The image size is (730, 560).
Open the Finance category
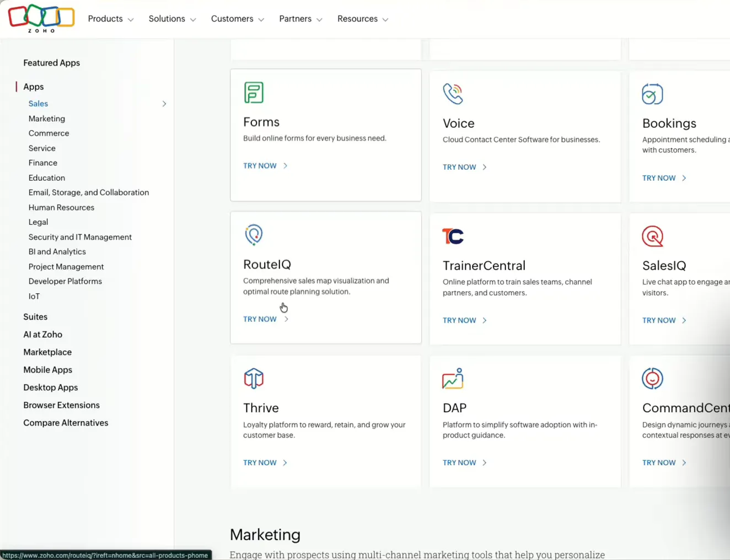tap(43, 163)
